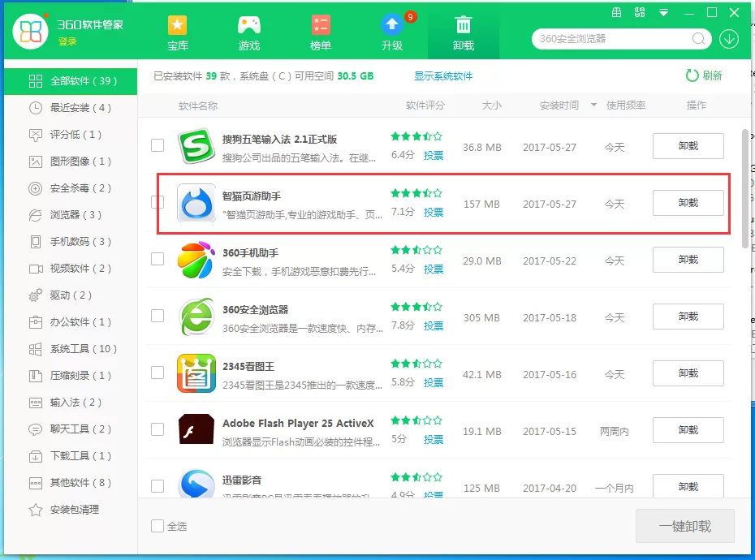Click the Adobe Flash Player app icon

point(196,429)
